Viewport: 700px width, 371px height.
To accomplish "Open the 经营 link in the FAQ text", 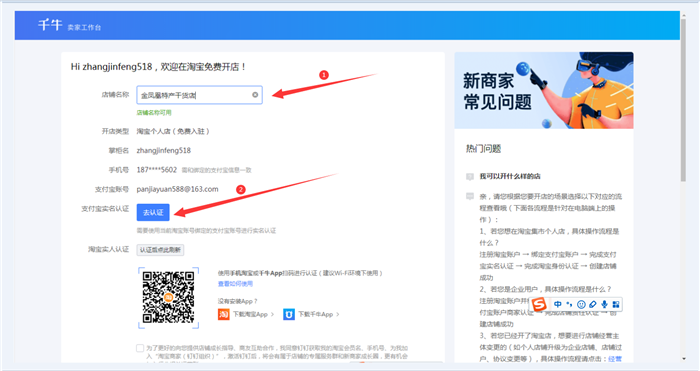I will click(x=615, y=358).
